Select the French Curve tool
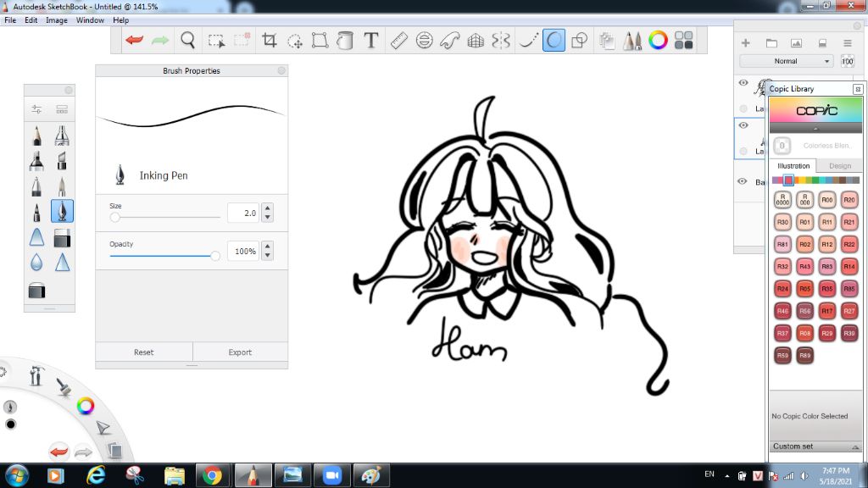 pos(450,41)
